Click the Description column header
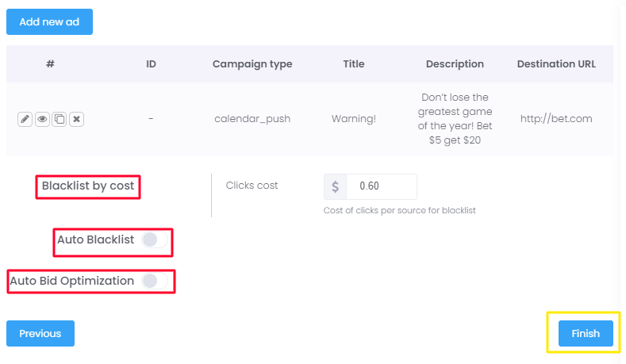This screenshot has height=364, width=626. (x=455, y=64)
